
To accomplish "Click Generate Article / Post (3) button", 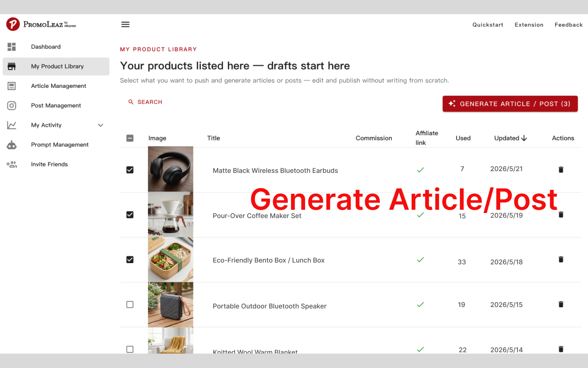I will pos(510,104).
